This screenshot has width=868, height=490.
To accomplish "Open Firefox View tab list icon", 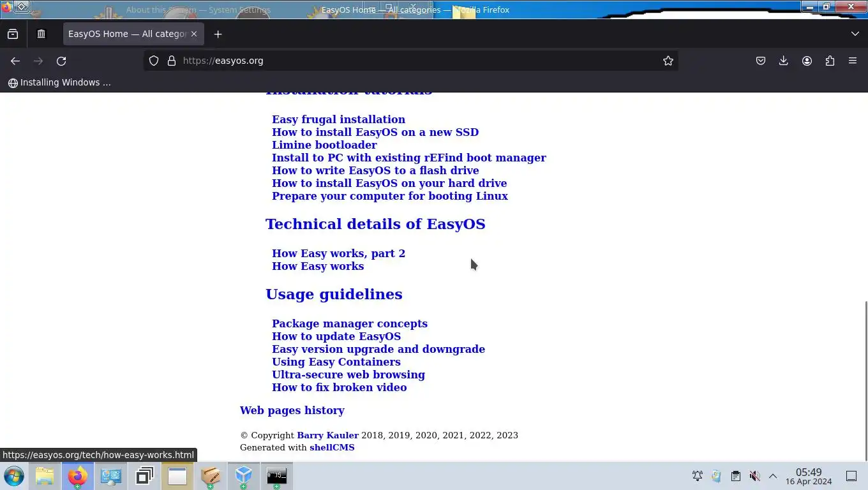I will pos(13,34).
